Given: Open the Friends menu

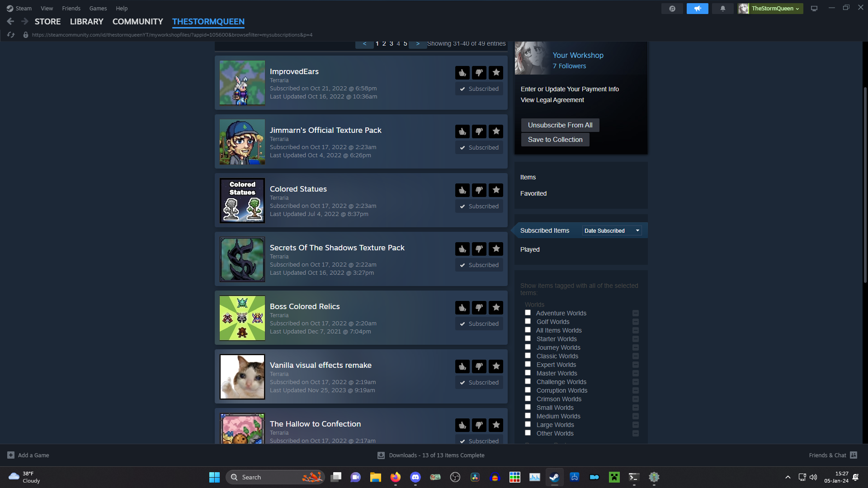Looking at the screenshot, I should [x=71, y=9].
